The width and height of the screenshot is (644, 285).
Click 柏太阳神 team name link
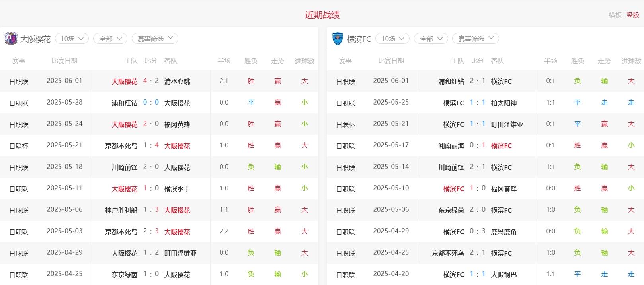click(x=503, y=103)
